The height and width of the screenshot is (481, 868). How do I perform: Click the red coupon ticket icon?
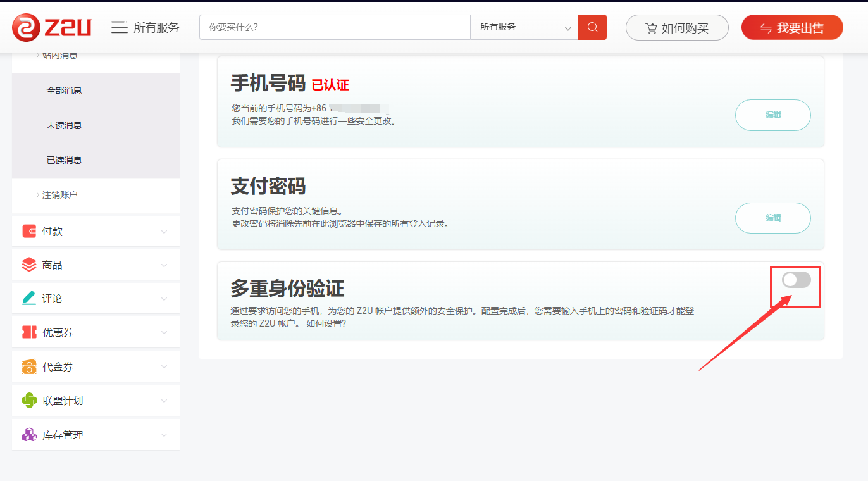click(x=29, y=332)
